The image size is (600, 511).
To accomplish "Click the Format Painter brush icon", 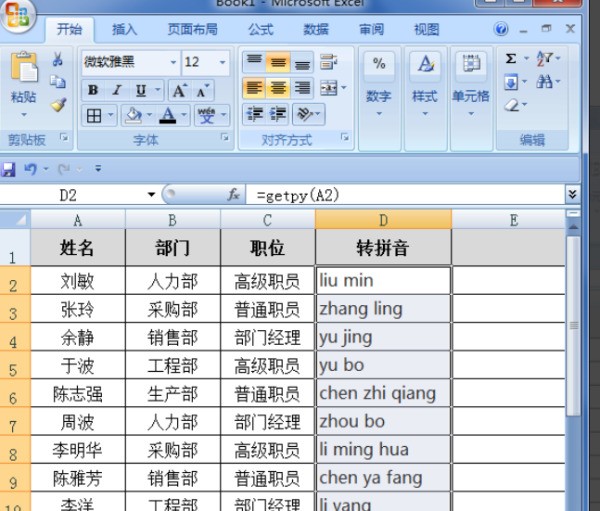I will tap(58, 105).
